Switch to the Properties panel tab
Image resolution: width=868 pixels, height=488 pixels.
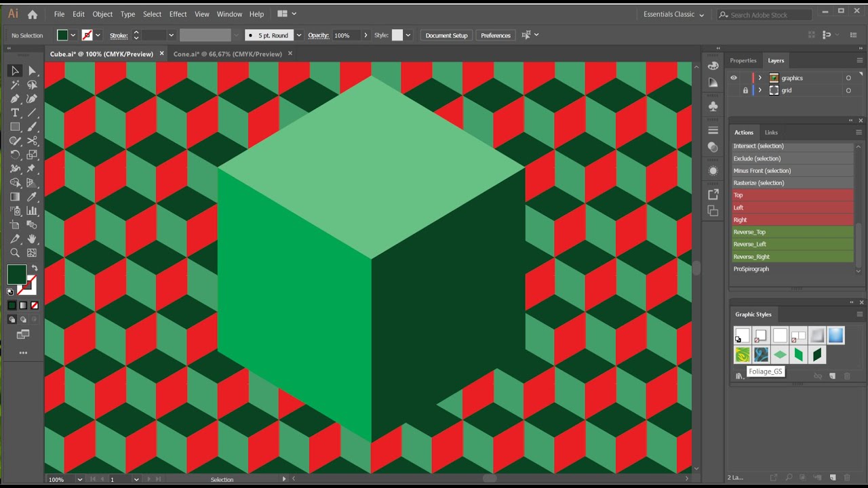(743, 60)
